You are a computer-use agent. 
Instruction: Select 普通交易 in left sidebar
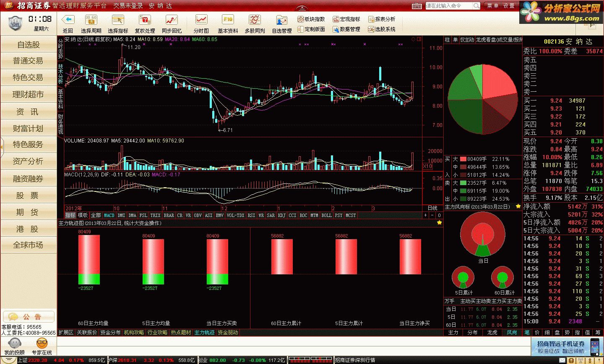28,61
